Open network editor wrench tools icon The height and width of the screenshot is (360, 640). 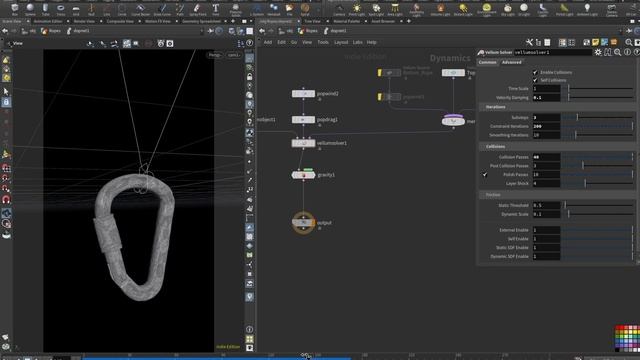(529, 42)
